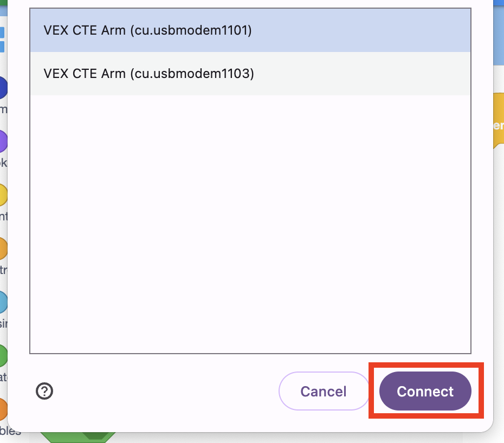Select the yellow Events block category icon
This screenshot has width=504, height=443.
2,194
